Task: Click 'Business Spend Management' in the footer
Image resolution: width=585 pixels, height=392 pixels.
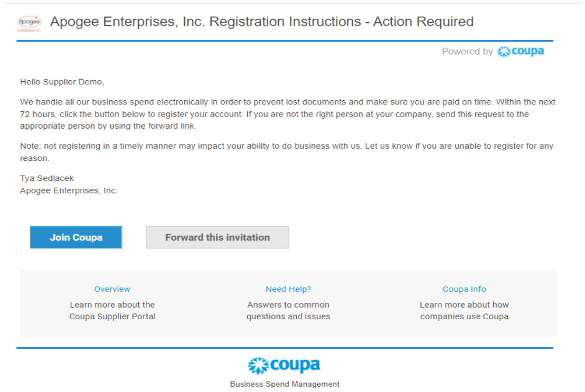Action: click(x=285, y=384)
